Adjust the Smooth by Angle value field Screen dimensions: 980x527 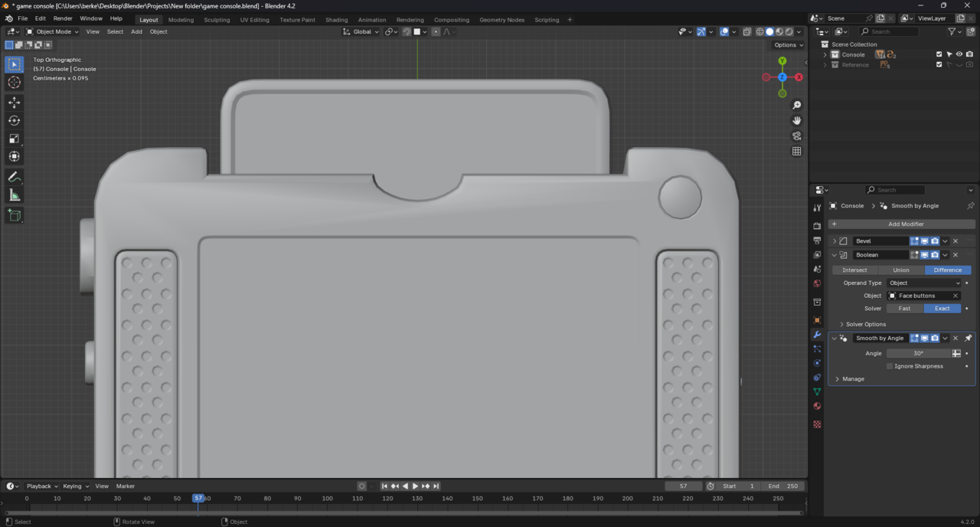pos(918,353)
